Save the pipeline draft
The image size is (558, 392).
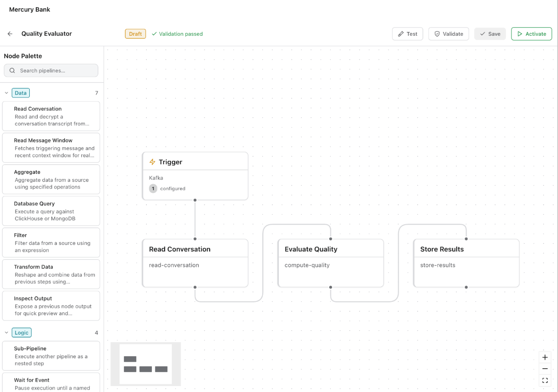(x=490, y=34)
